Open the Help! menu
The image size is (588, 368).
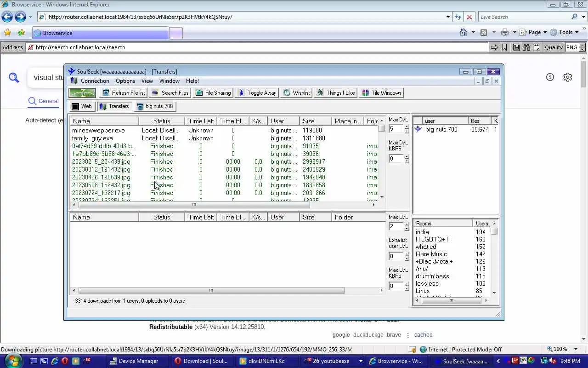tap(192, 81)
